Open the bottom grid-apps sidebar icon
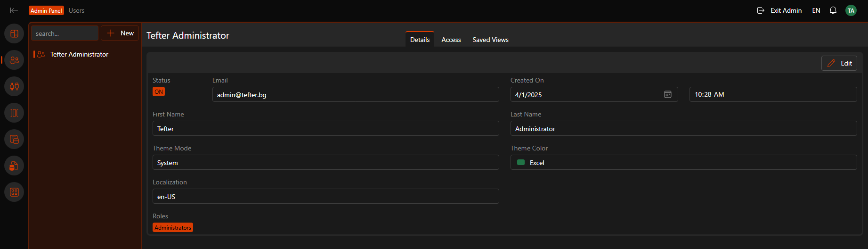This screenshot has height=249, width=868. click(14, 192)
